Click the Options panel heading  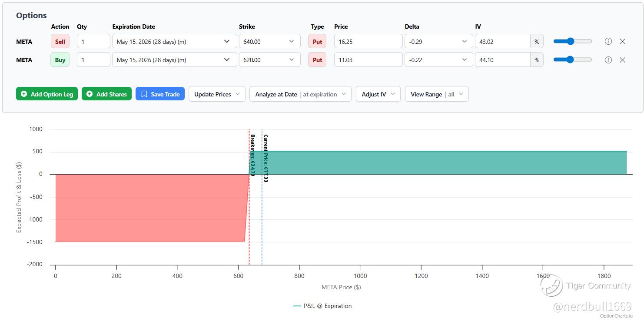[x=31, y=15]
